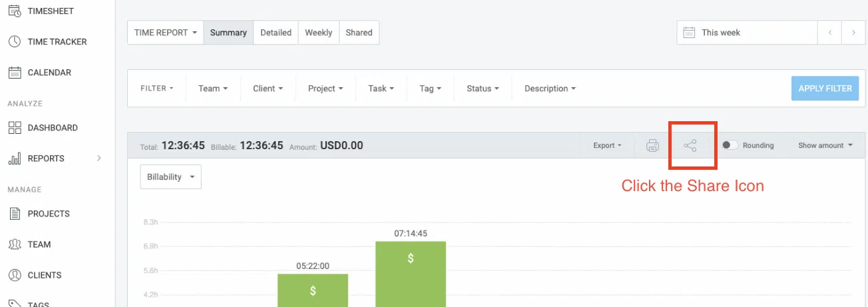
Task: Open the Show amount dropdown
Action: pos(825,145)
